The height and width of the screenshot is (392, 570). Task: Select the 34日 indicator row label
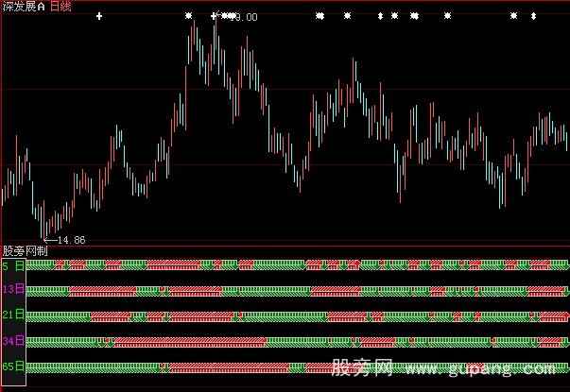pyautogui.click(x=13, y=340)
